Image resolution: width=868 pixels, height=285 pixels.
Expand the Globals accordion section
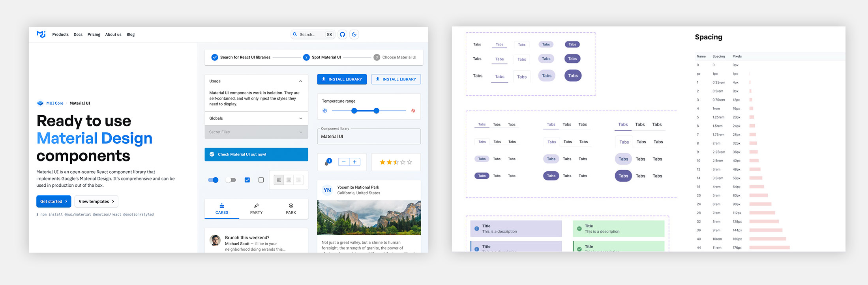point(300,118)
